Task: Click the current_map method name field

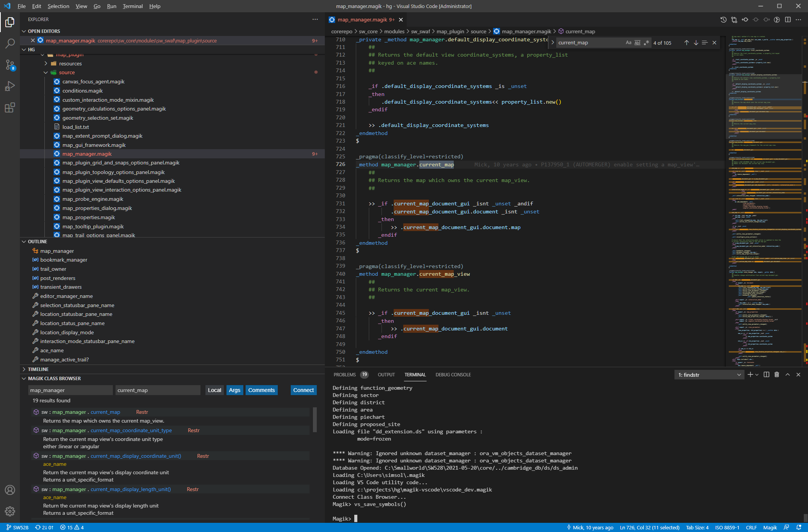Action: 158,390
